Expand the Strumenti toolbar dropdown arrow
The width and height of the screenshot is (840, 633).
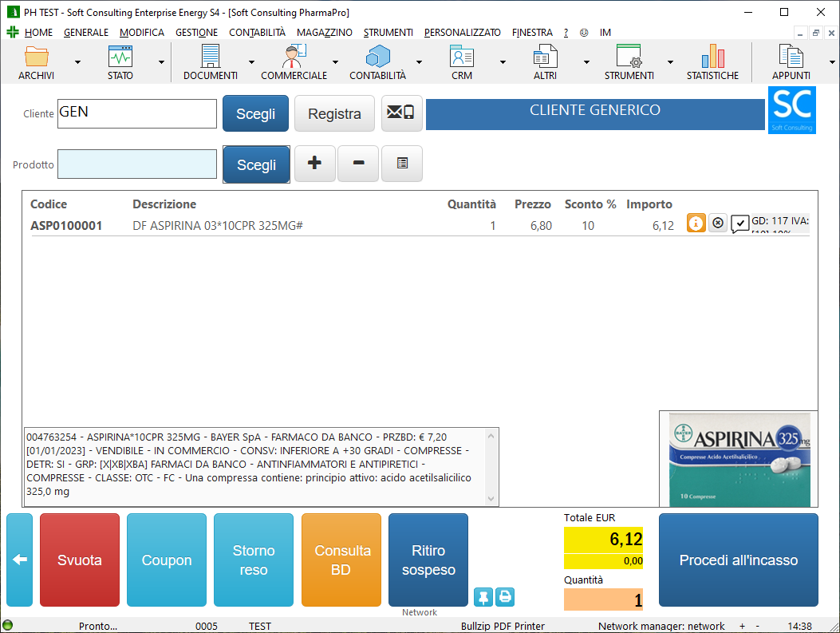coord(670,61)
